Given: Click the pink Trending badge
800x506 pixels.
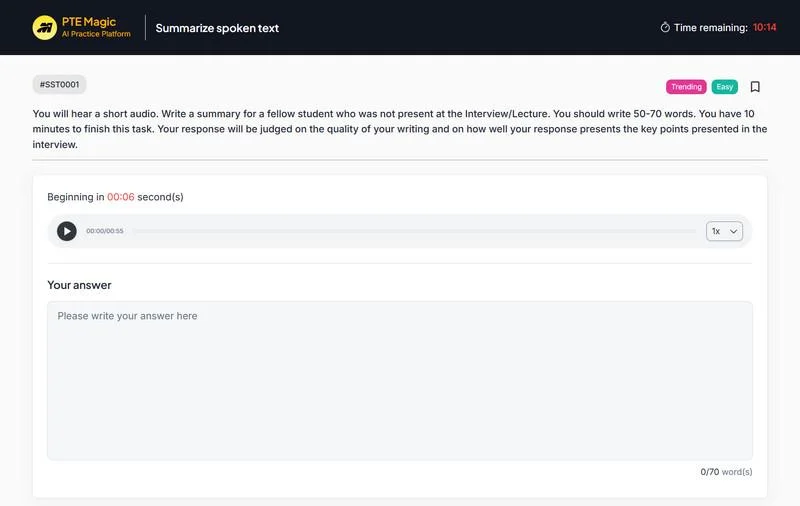Looking at the screenshot, I should coord(686,87).
